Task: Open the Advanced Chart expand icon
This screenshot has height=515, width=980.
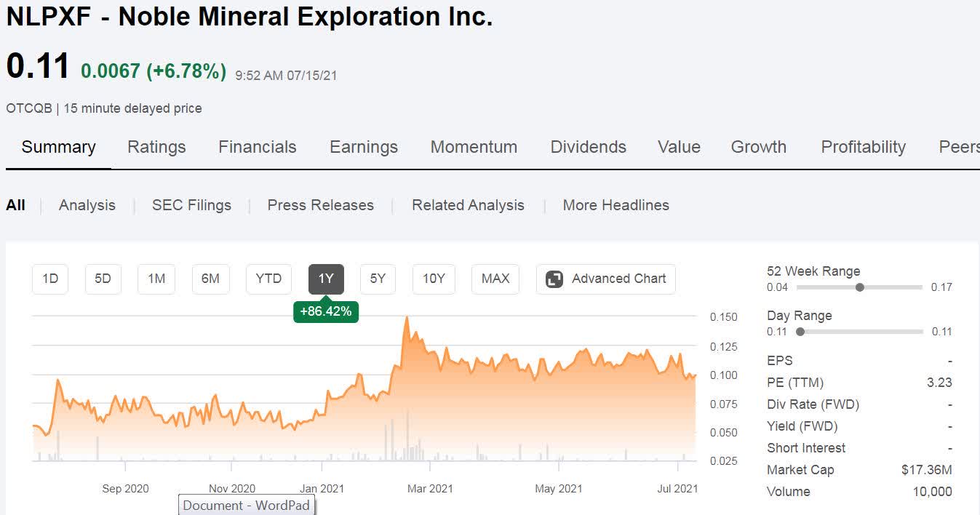Action: pyautogui.click(x=554, y=279)
